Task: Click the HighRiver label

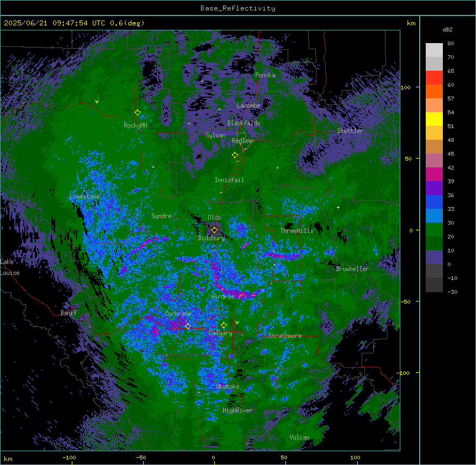Action: point(237,410)
